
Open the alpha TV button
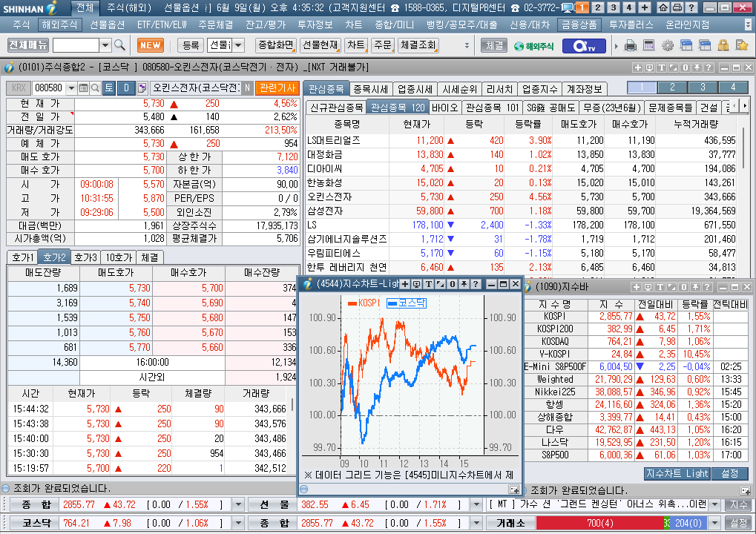click(585, 46)
